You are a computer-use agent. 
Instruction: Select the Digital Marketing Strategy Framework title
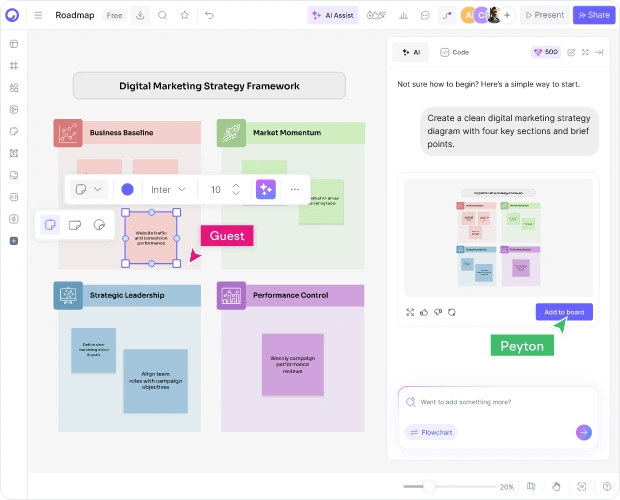tap(209, 86)
